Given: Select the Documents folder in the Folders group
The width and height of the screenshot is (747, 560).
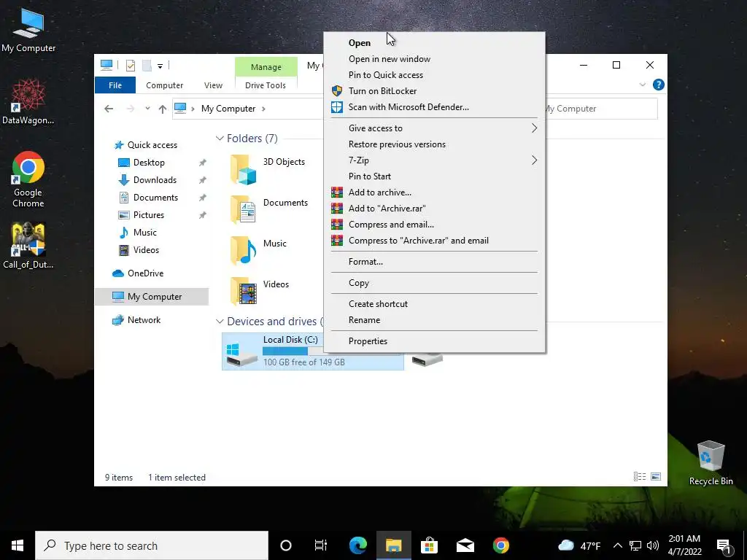Looking at the screenshot, I should 269,209.
